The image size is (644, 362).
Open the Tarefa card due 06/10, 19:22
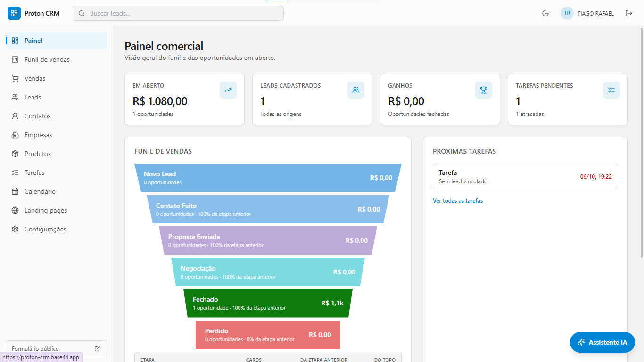(x=525, y=176)
